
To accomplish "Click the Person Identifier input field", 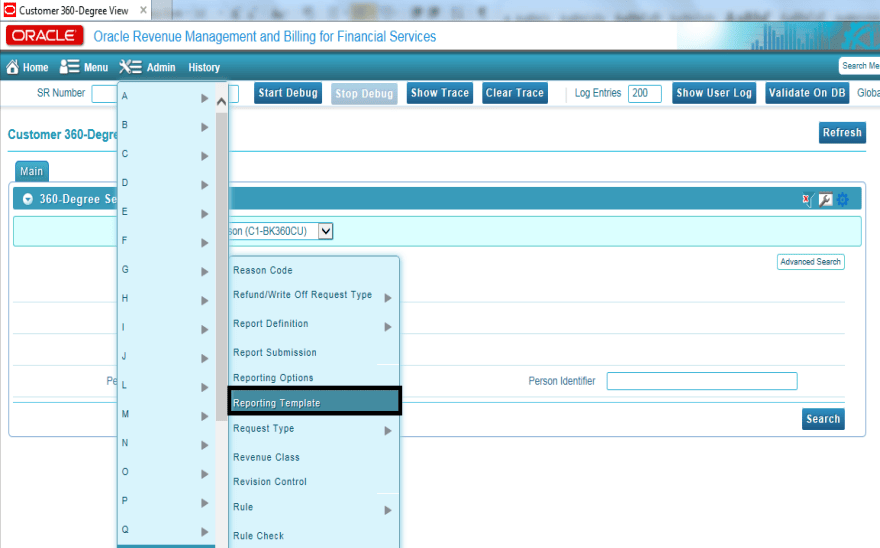I will (x=701, y=381).
